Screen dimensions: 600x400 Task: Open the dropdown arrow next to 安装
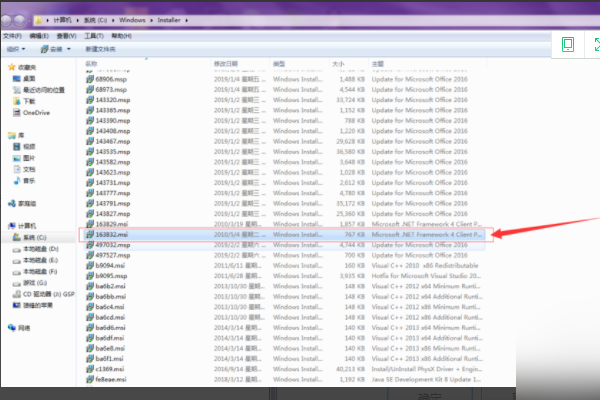(x=69, y=49)
